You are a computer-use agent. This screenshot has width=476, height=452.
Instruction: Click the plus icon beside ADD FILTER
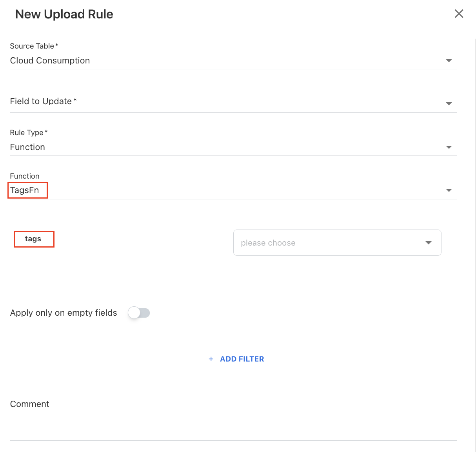tap(211, 359)
